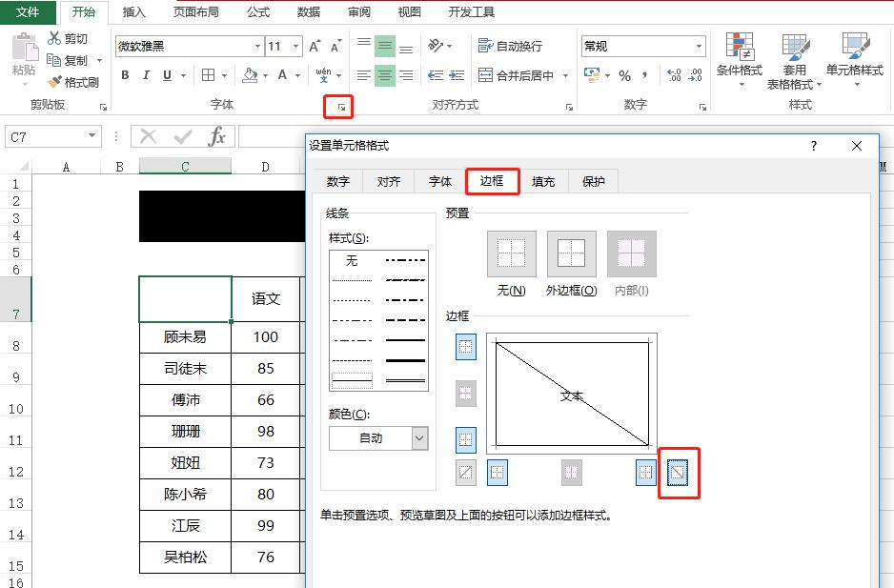Toggle the diagonal up border button
This screenshot has width=894, height=588.
(x=465, y=473)
